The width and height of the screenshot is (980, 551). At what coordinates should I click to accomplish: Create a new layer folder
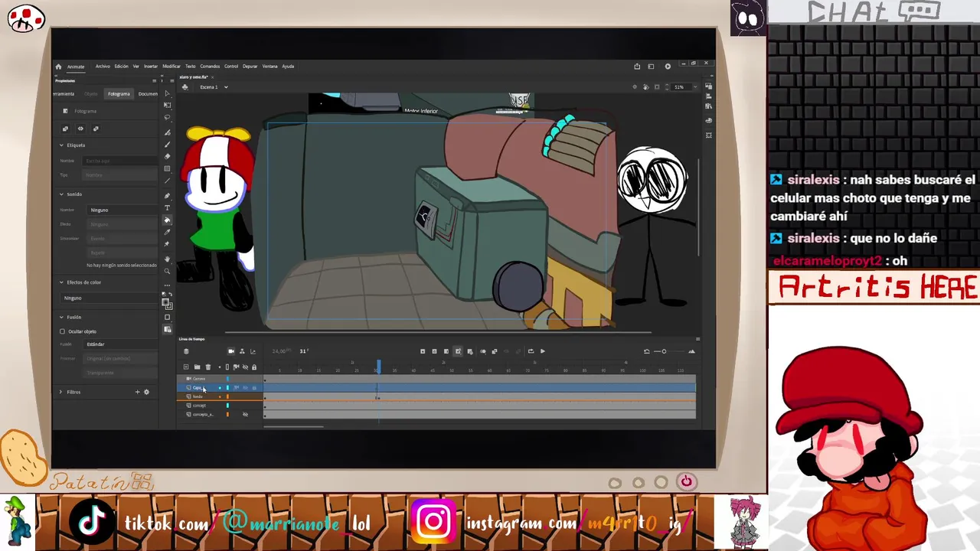click(198, 367)
